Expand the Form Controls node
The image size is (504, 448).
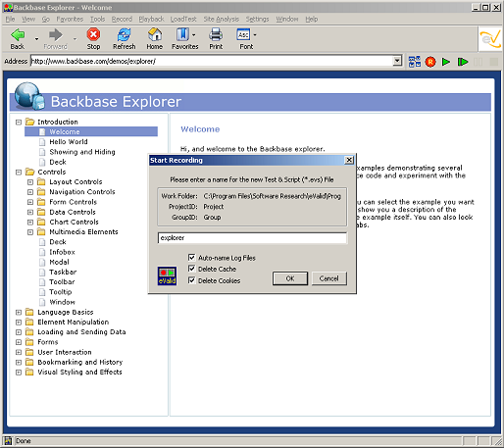click(x=30, y=202)
